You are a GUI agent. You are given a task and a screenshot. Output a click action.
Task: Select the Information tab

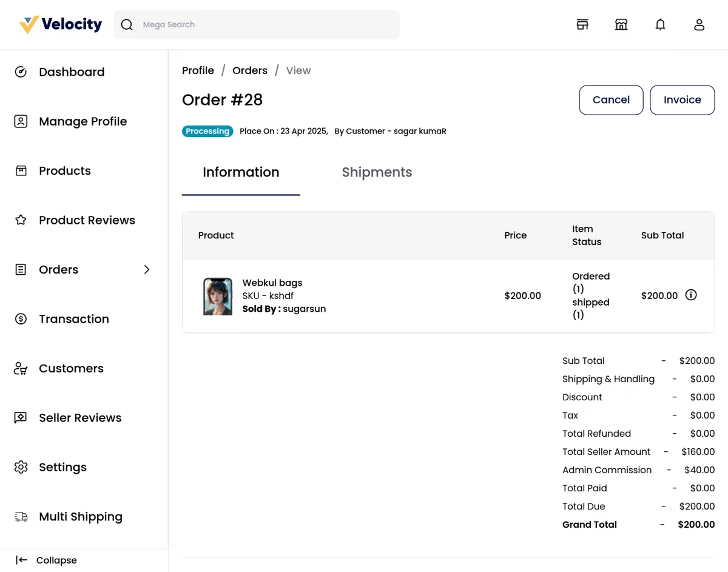coord(241,172)
